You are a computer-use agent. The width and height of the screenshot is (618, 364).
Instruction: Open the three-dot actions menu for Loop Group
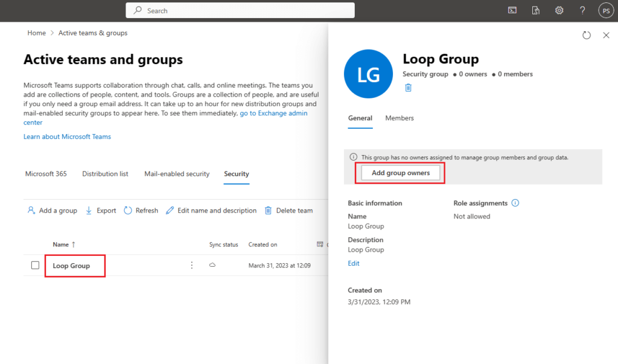(191, 265)
